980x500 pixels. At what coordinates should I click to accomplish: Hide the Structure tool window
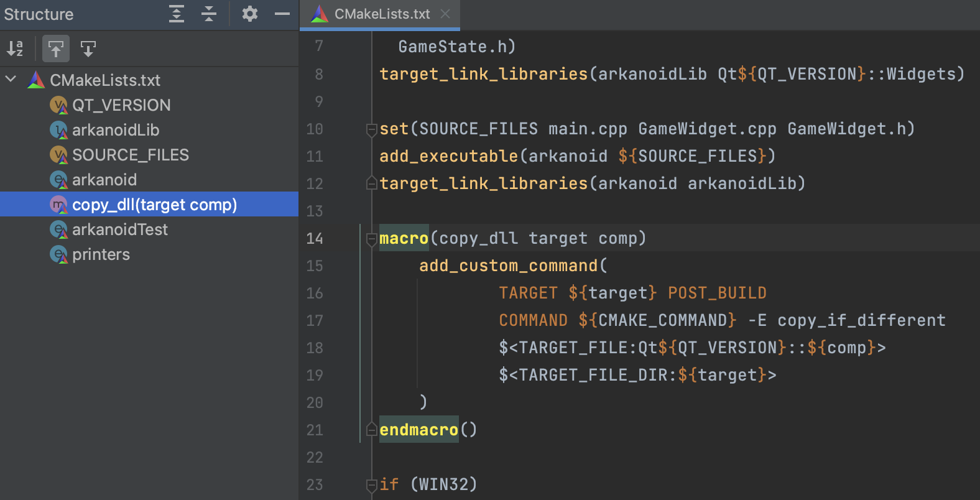(x=282, y=14)
